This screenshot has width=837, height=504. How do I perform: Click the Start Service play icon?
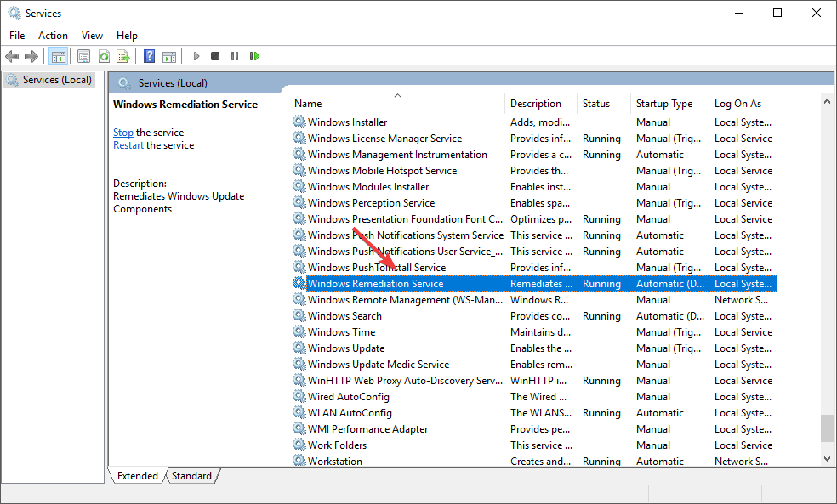[x=196, y=56]
